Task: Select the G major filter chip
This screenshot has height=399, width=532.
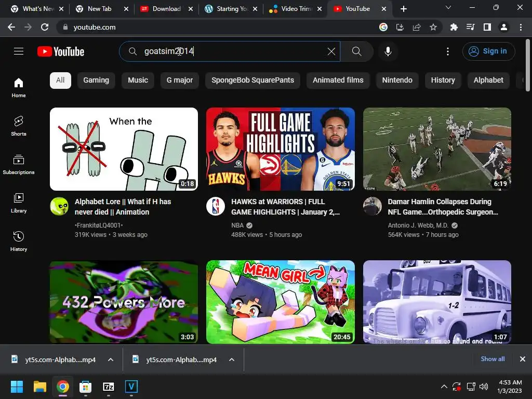Action: pos(179,81)
